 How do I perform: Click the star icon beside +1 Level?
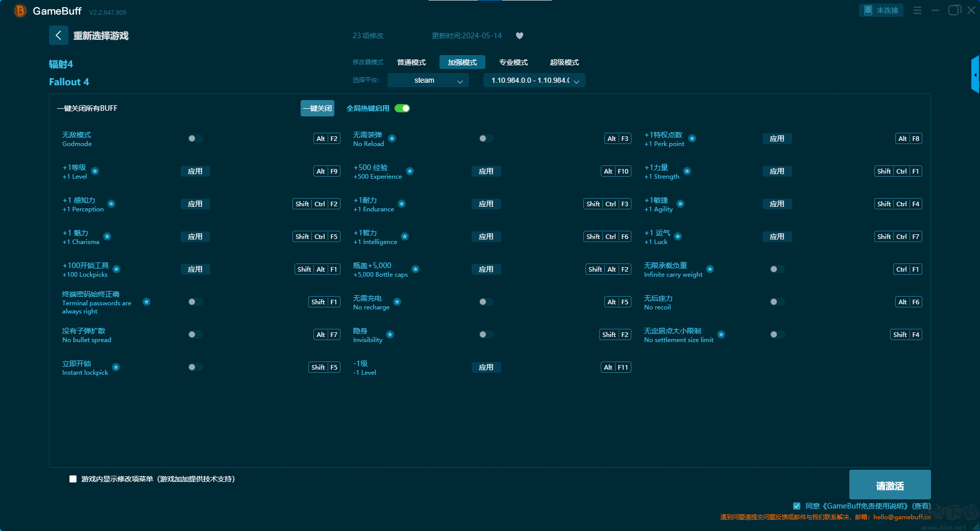pyautogui.click(x=95, y=171)
